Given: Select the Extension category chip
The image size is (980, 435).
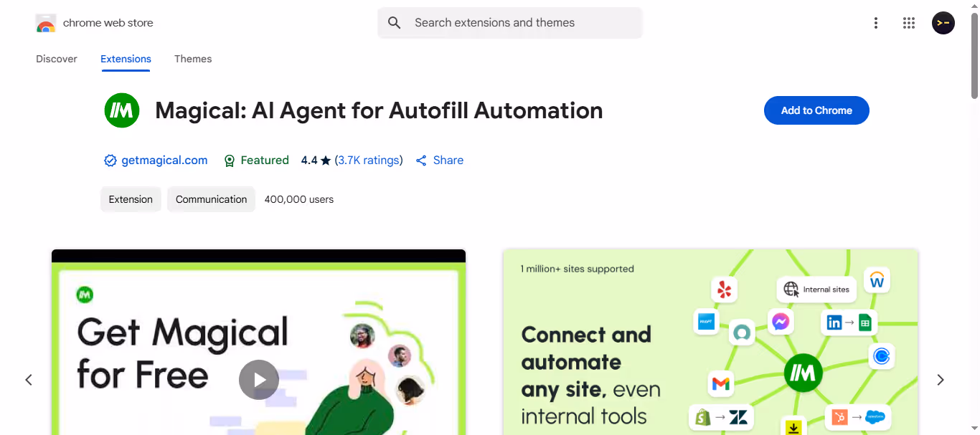Looking at the screenshot, I should coord(131,199).
